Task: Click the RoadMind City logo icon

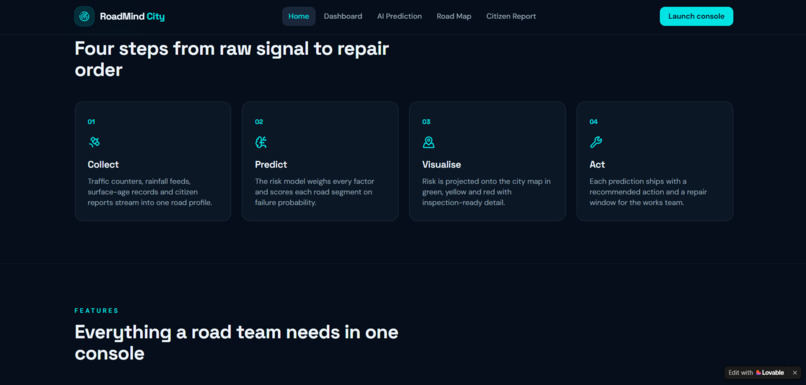Action: [84, 16]
